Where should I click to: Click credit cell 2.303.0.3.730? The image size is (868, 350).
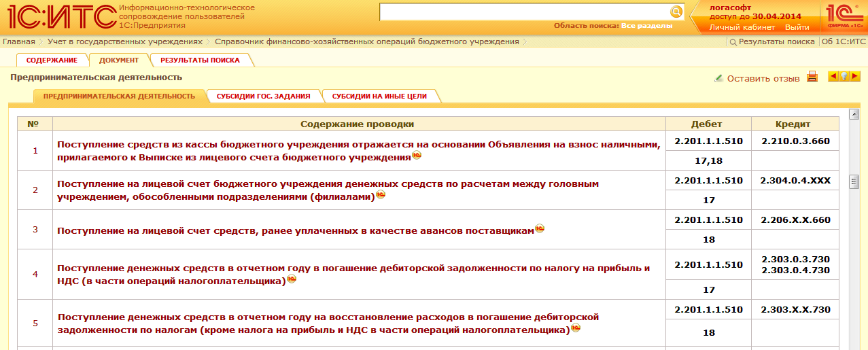796,260
